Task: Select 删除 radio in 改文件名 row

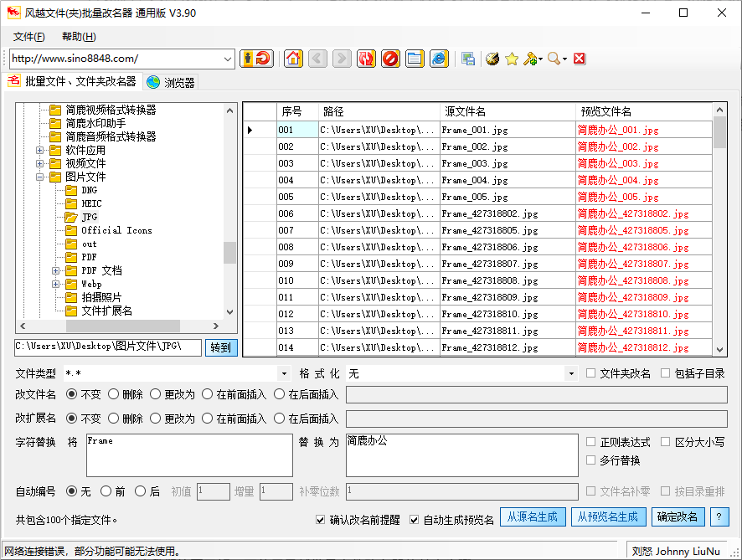Action: click(114, 394)
